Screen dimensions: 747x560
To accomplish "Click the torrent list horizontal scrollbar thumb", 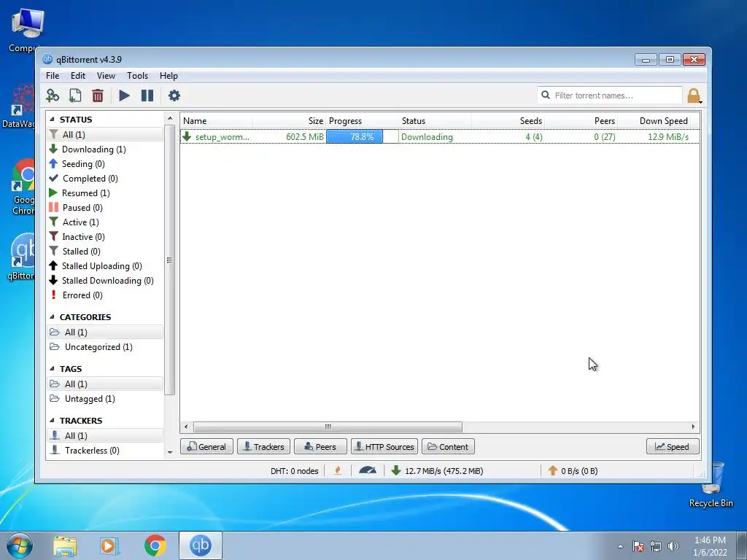I will [328, 427].
